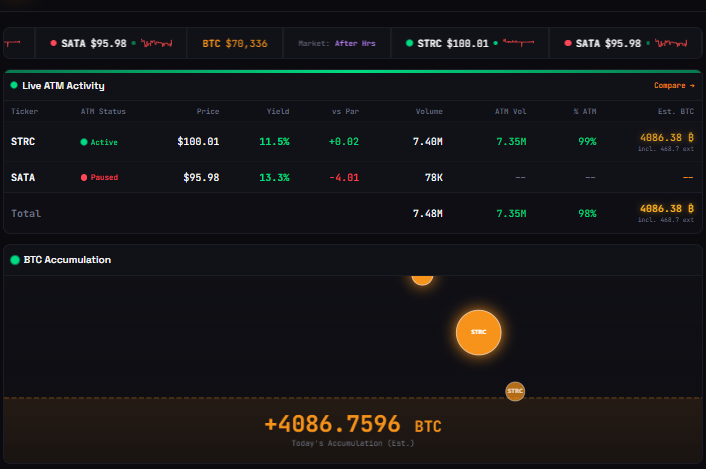Click the -4.01 vs par value

tap(344, 177)
